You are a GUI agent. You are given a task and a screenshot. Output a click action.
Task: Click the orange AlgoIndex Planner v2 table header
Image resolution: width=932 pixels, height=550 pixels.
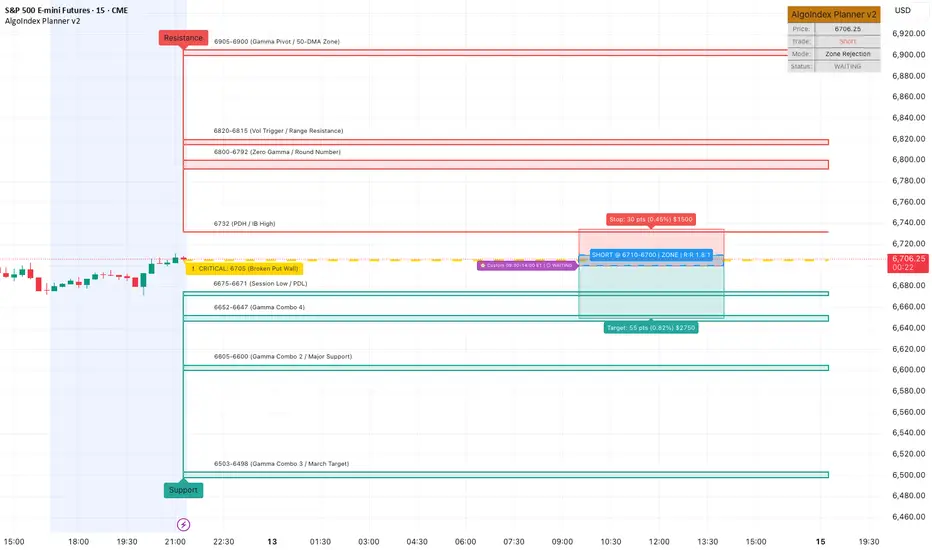[x=834, y=14]
